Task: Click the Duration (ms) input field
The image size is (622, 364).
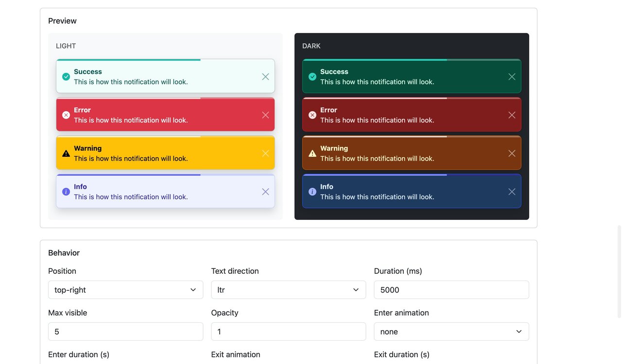Action: [x=451, y=290]
